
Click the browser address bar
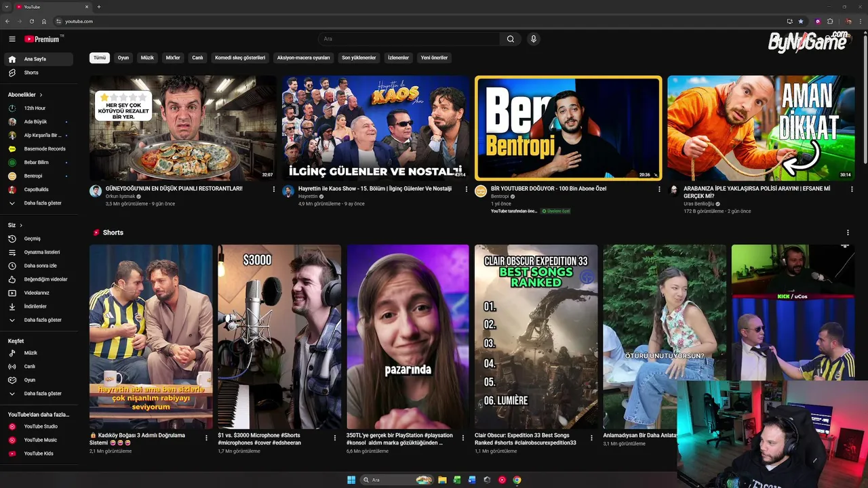420,21
